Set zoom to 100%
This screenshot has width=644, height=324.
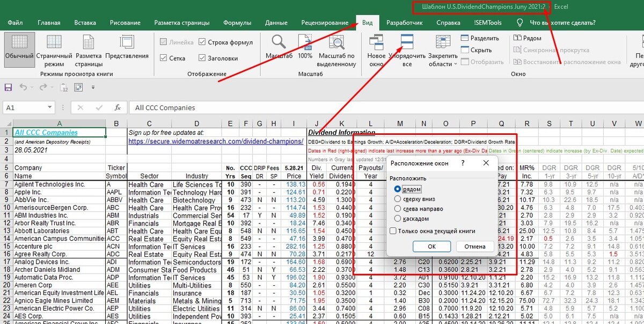(305, 47)
